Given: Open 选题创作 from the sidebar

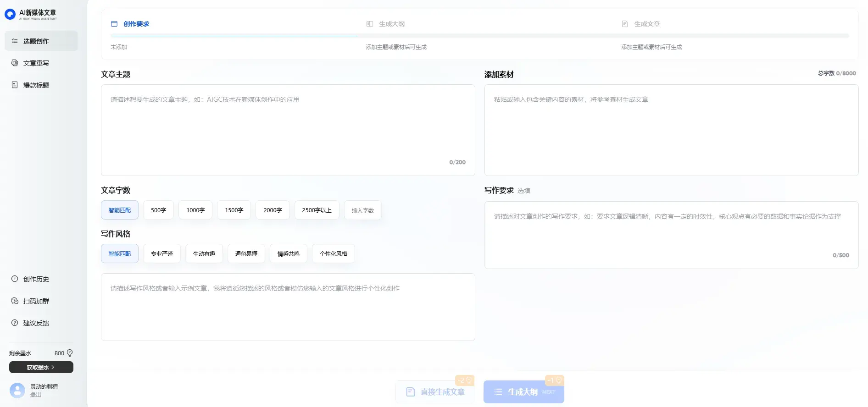Looking at the screenshot, I should pos(41,41).
